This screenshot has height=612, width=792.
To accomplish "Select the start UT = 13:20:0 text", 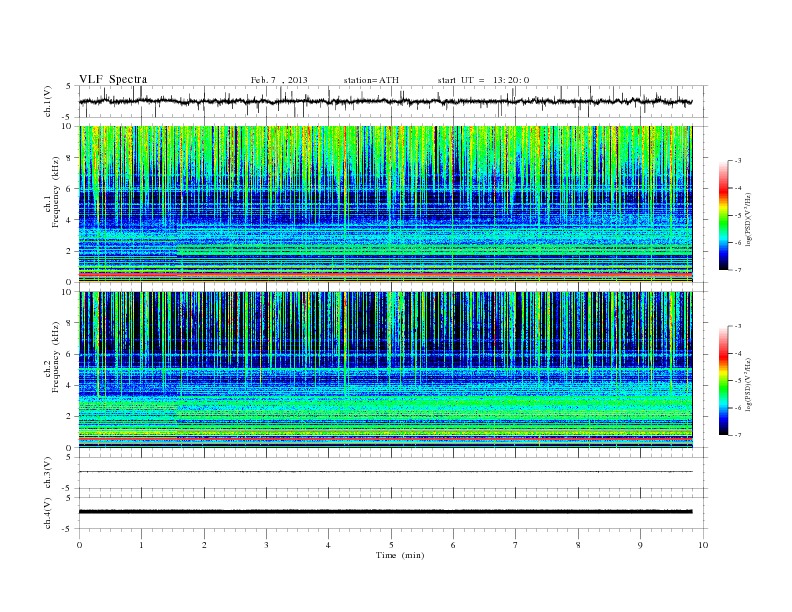I will click(x=483, y=80).
